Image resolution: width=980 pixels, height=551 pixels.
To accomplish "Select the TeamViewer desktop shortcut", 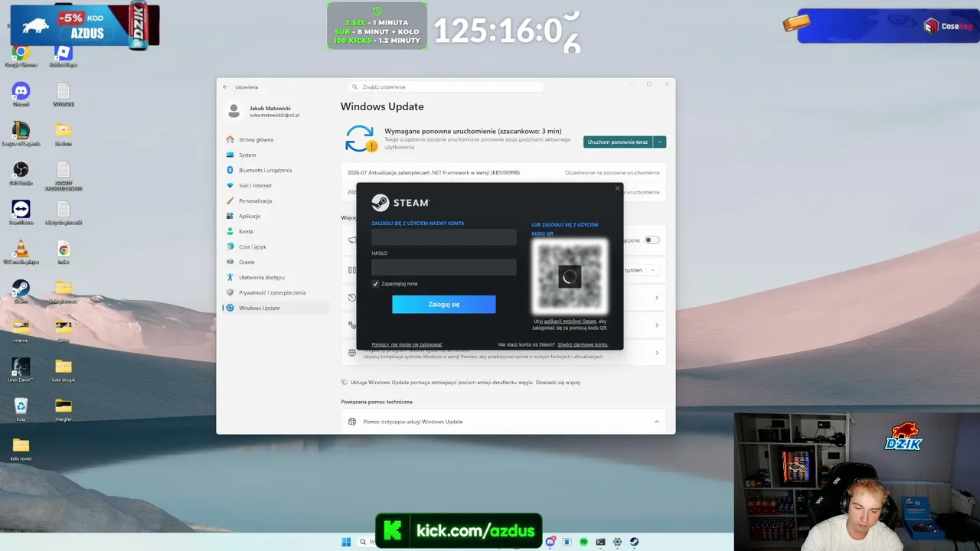I will [x=21, y=212].
